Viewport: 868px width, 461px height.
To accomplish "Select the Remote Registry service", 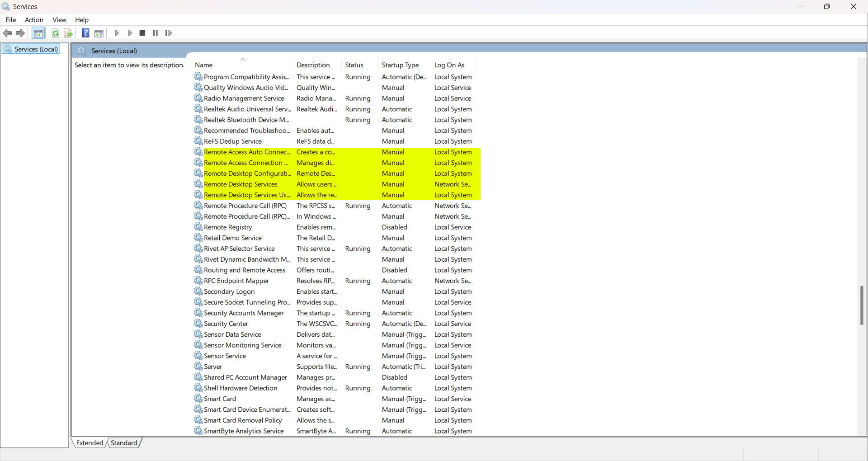I will click(x=228, y=227).
